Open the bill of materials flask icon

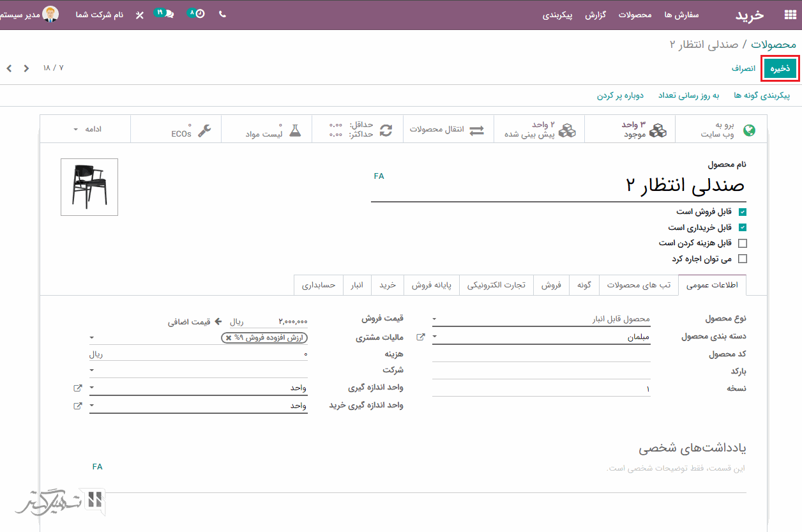pos(294,130)
